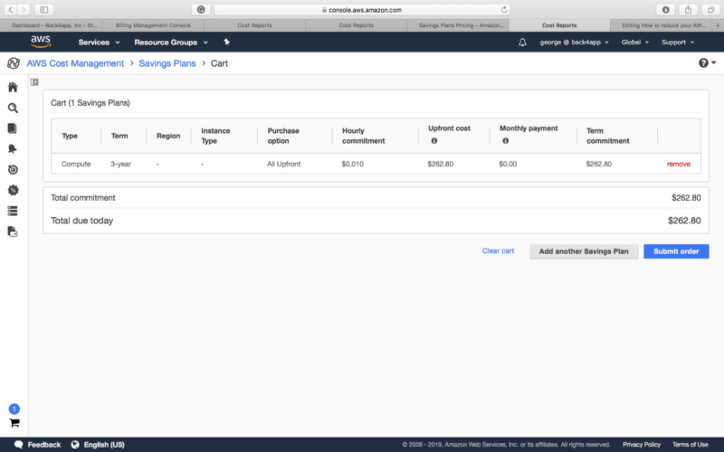
Task: Open the notifications bell icon
Action: coord(522,42)
